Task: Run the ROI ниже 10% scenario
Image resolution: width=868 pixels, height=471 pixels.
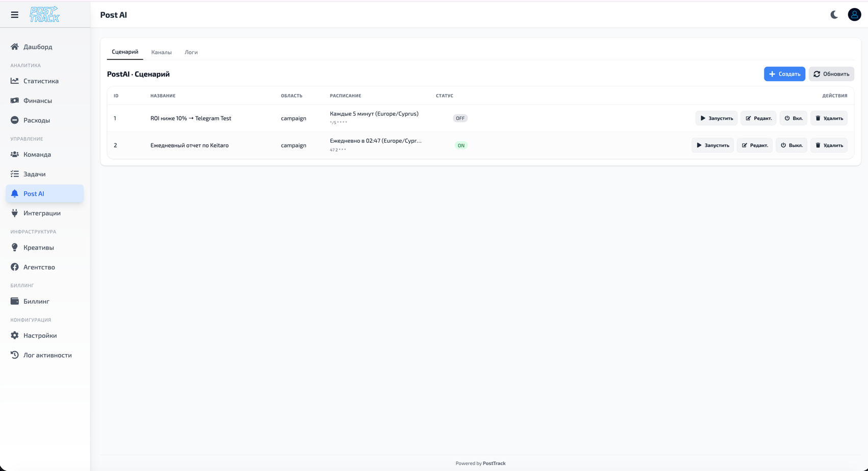Action: coord(716,118)
